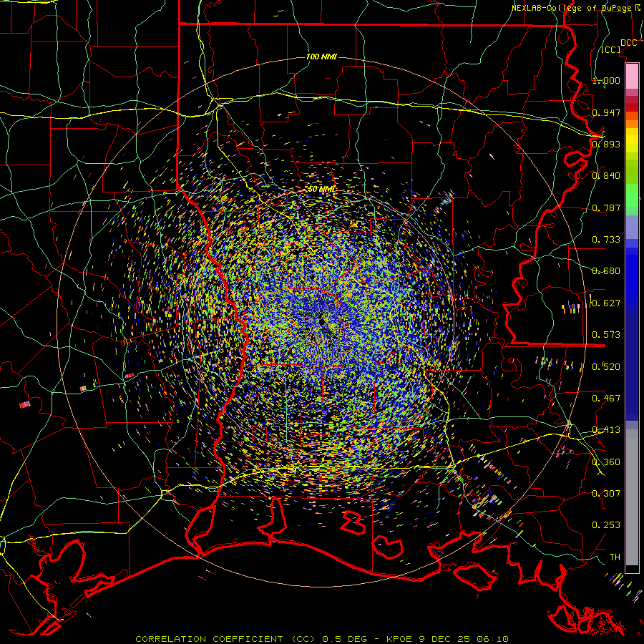Click the 1.000 legend value

(606, 80)
